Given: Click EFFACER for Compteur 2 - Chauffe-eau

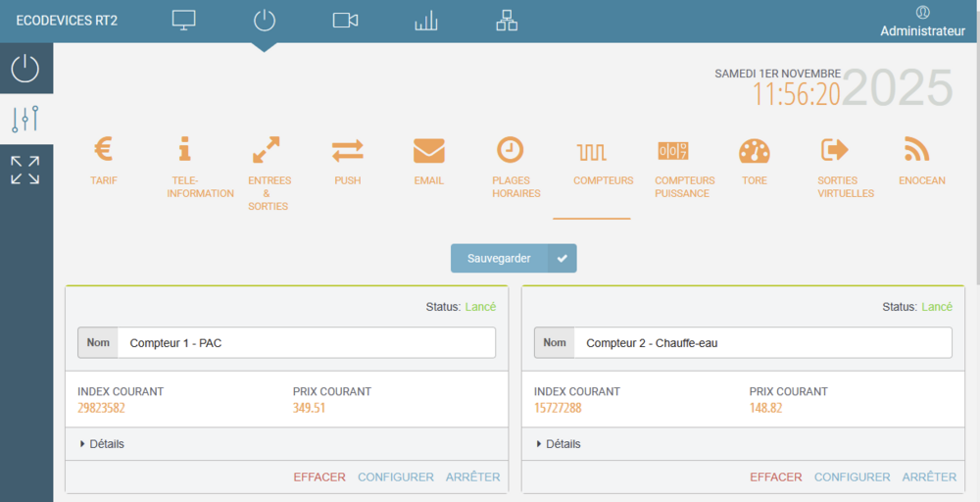Looking at the screenshot, I should 775,477.
